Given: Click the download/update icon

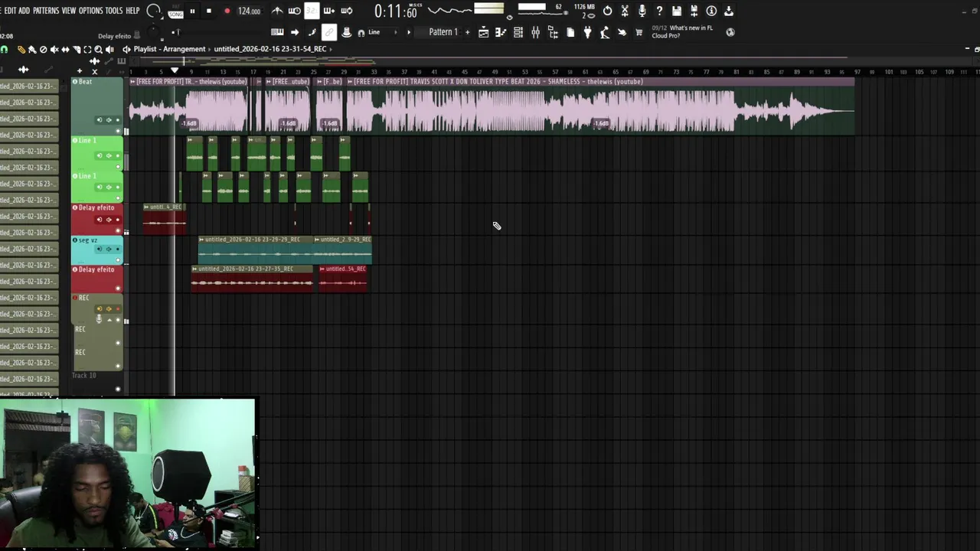Looking at the screenshot, I should point(729,11).
